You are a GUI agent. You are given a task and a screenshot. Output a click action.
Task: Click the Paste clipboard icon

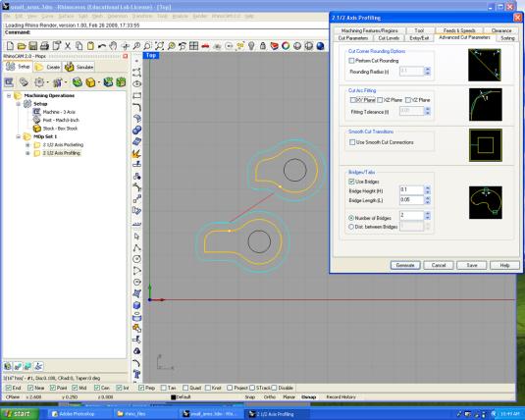coord(90,46)
